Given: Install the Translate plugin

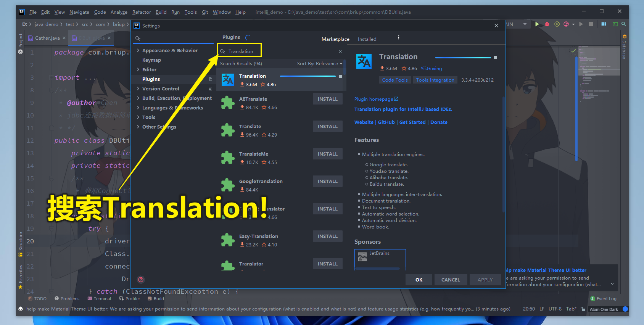Looking at the screenshot, I should [x=328, y=126].
